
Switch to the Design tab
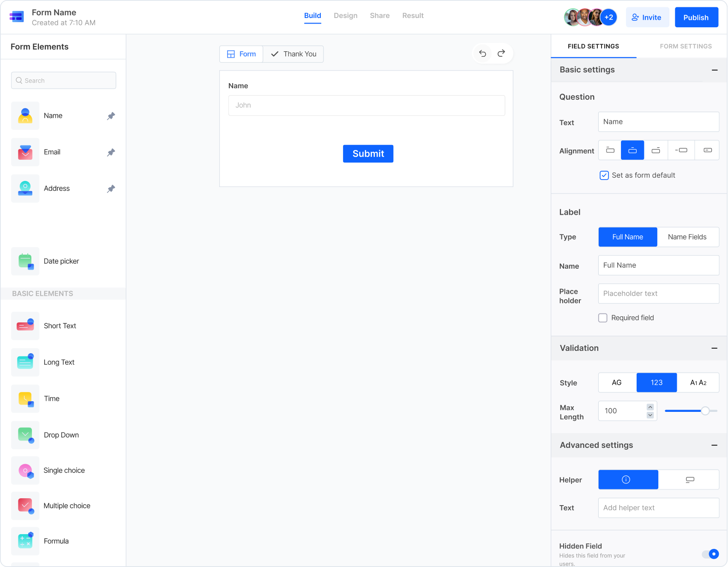point(345,16)
